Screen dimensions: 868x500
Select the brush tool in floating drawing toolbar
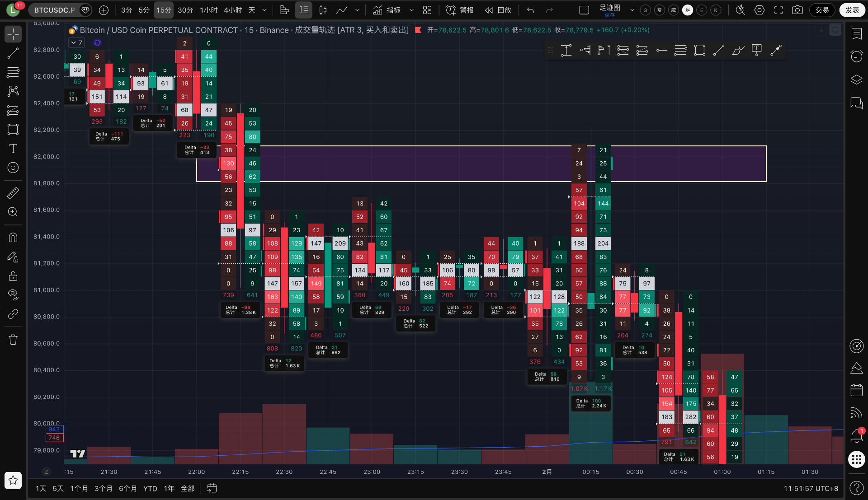click(x=738, y=50)
